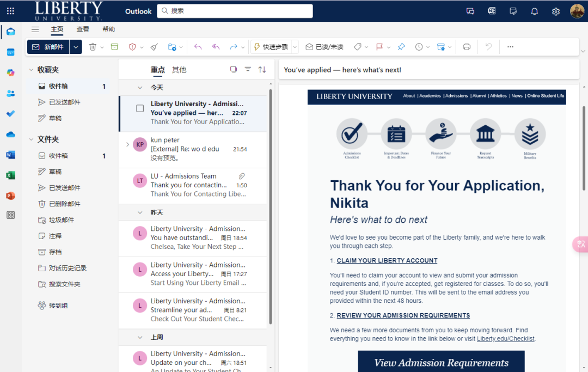Click the Archive icon in toolbar

[114, 47]
